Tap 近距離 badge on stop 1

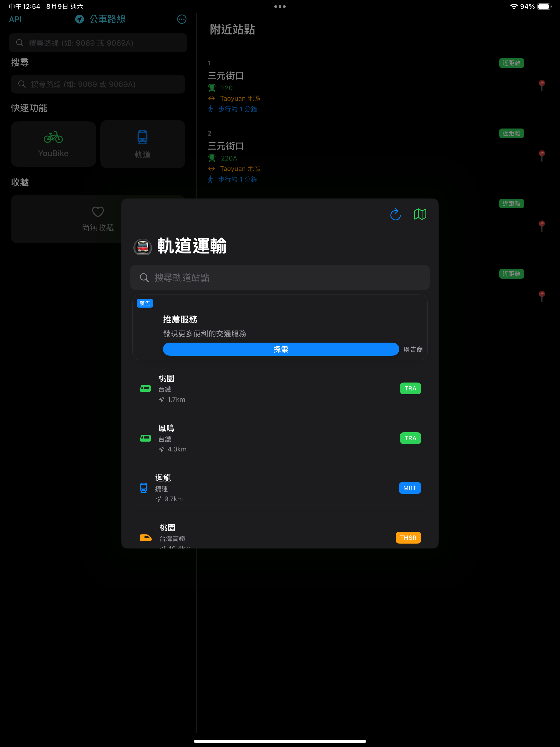(x=511, y=63)
